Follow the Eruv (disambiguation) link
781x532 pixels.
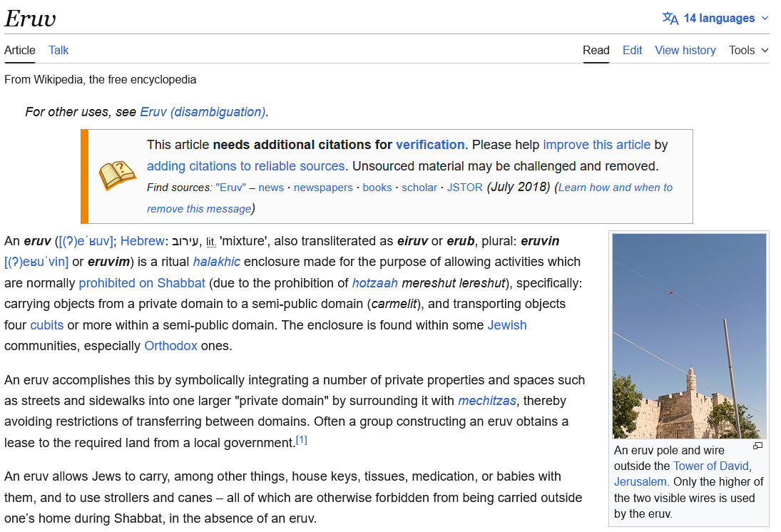pos(203,111)
